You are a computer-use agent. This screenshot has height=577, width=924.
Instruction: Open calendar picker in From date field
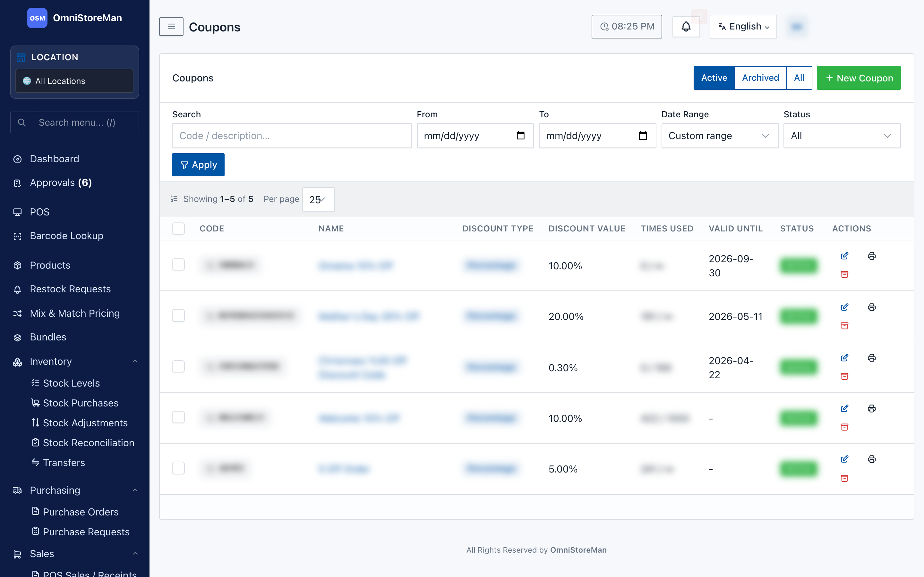[x=520, y=136]
